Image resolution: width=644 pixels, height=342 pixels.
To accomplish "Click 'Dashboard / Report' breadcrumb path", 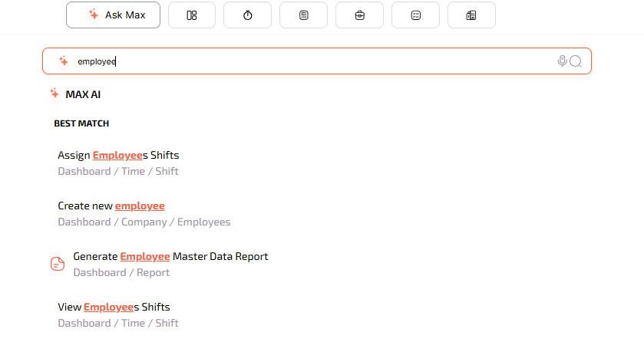I will [121, 272].
